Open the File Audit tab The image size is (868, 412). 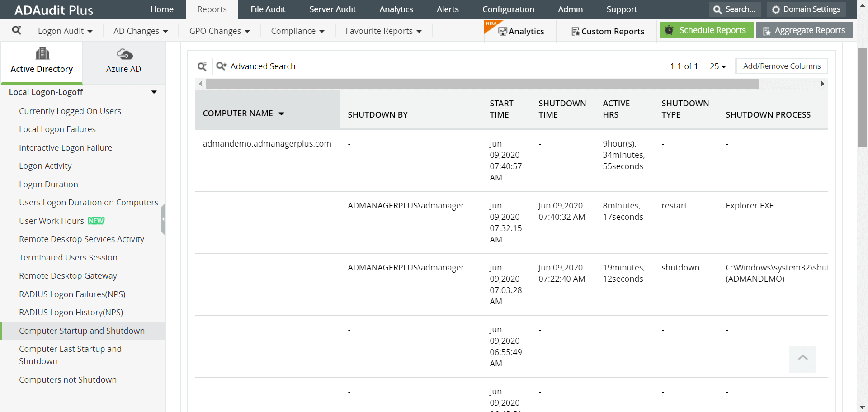[x=268, y=9]
